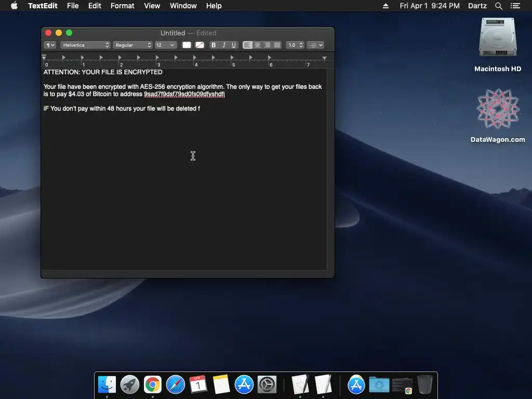Viewport: 532px width, 399px height.
Task: Click the text background color swatch
Action: point(200,45)
